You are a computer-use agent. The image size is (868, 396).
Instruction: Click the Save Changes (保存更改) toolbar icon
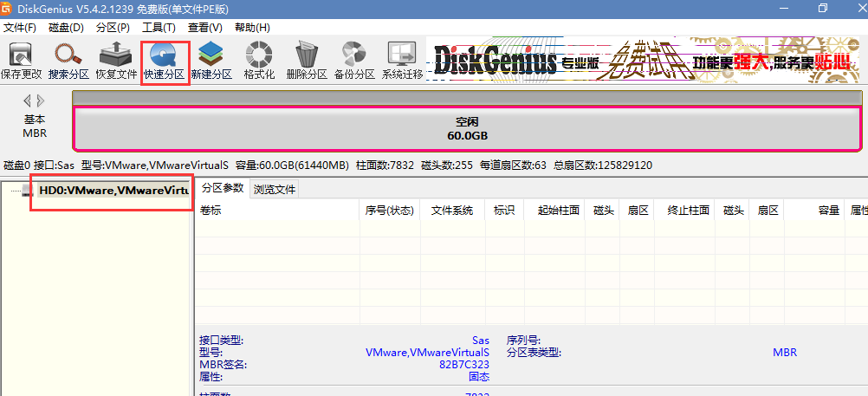21,61
